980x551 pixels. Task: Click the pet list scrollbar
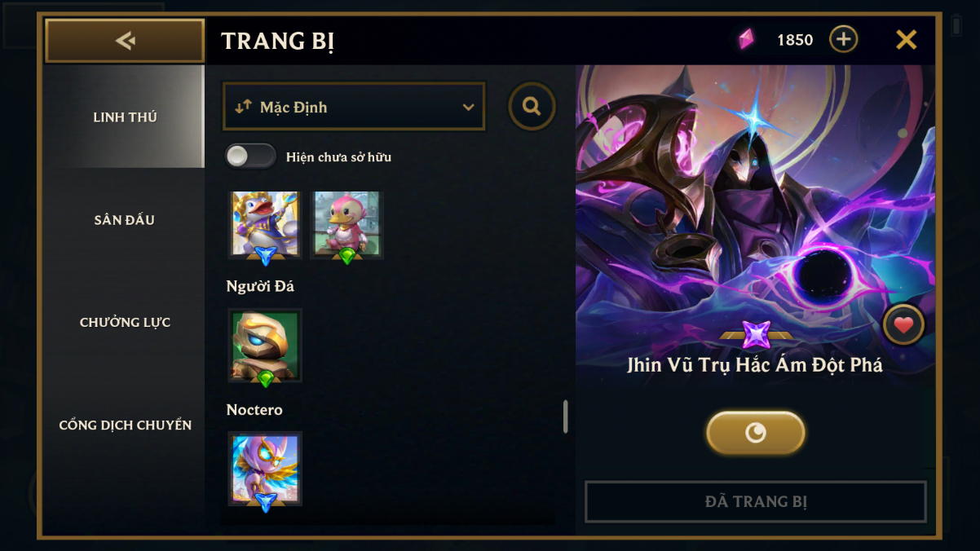pyautogui.click(x=565, y=417)
